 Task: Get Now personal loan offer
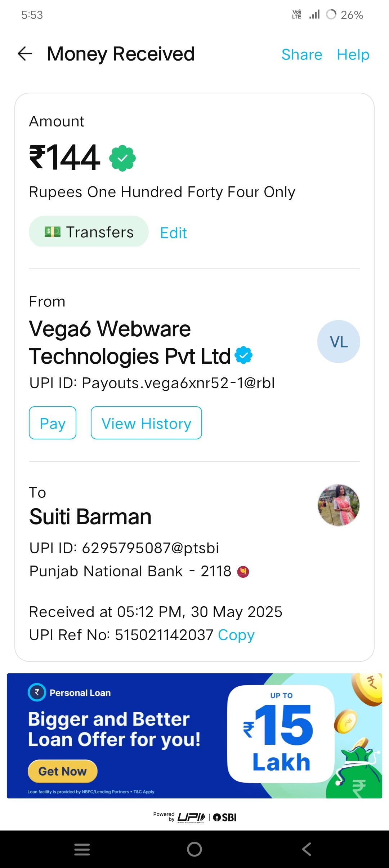[63, 771]
